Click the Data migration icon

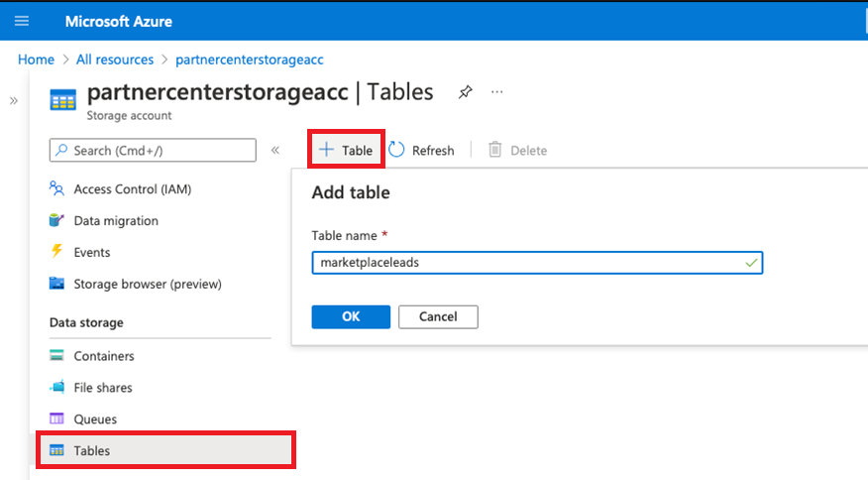tap(56, 220)
